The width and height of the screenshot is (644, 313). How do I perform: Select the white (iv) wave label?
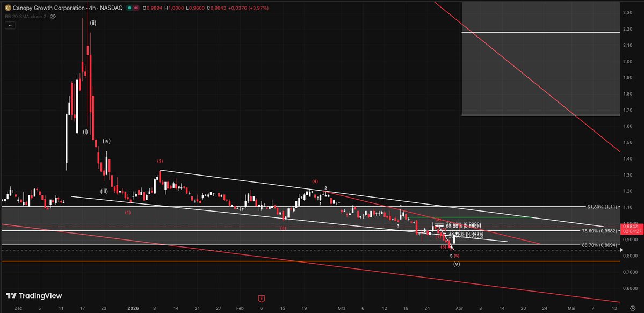click(x=107, y=141)
